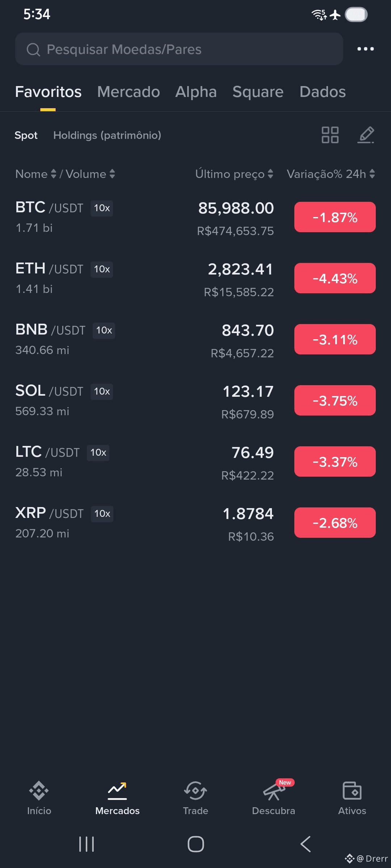Switch to grid layout view icon

pos(330,135)
